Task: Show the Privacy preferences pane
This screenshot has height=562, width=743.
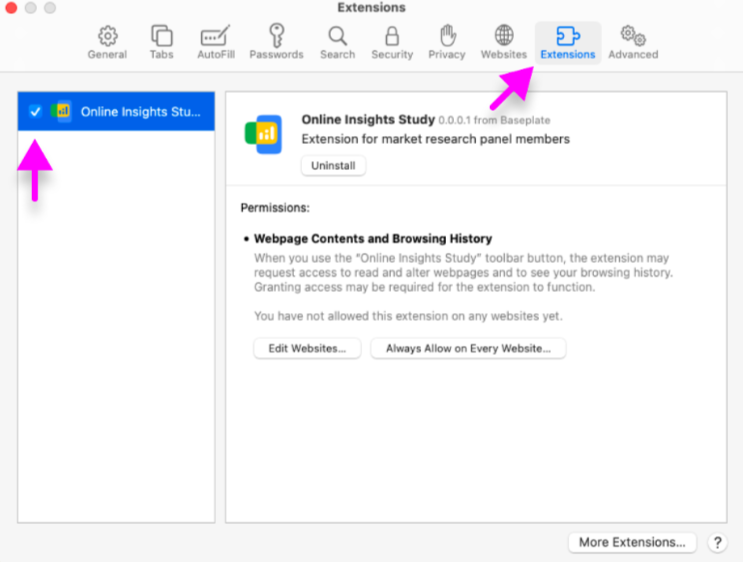Action: tap(447, 43)
